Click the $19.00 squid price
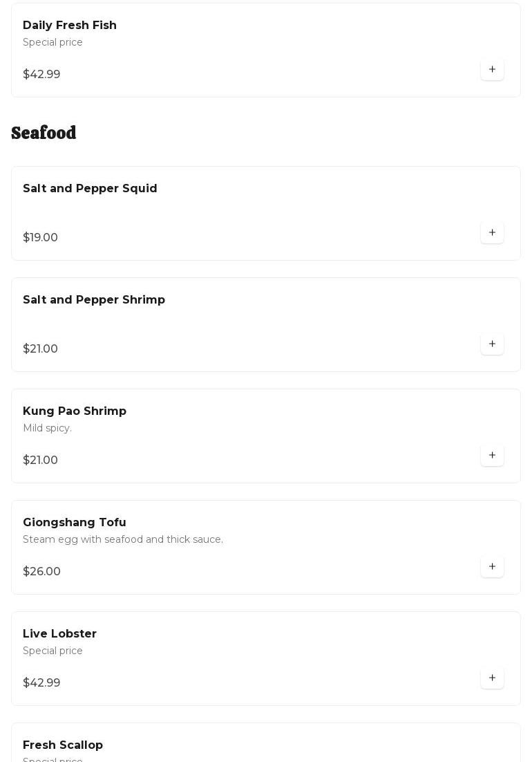 pyautogui.click(x=41, y=238)
